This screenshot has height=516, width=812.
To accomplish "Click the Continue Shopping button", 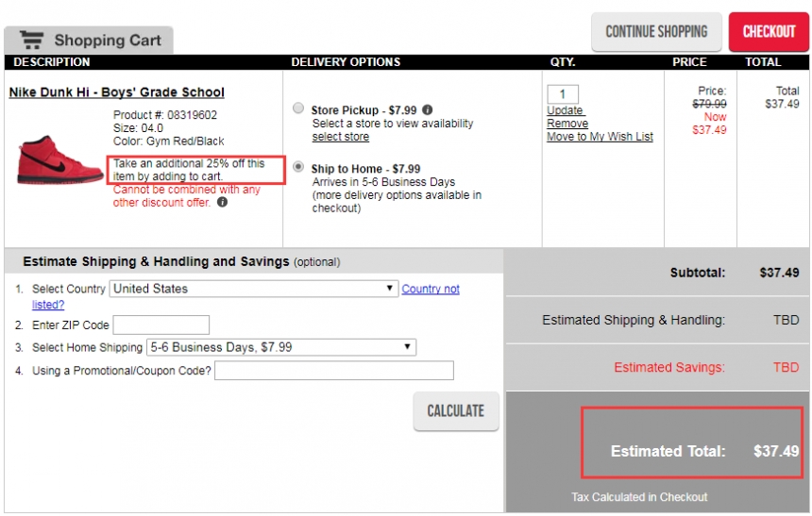I will click(656, 31).
